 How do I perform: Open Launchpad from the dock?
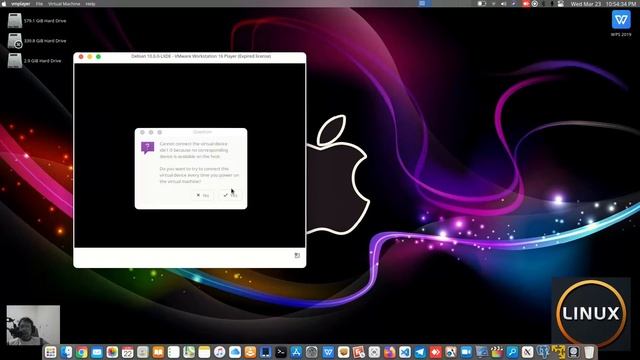tap(51, 352)
